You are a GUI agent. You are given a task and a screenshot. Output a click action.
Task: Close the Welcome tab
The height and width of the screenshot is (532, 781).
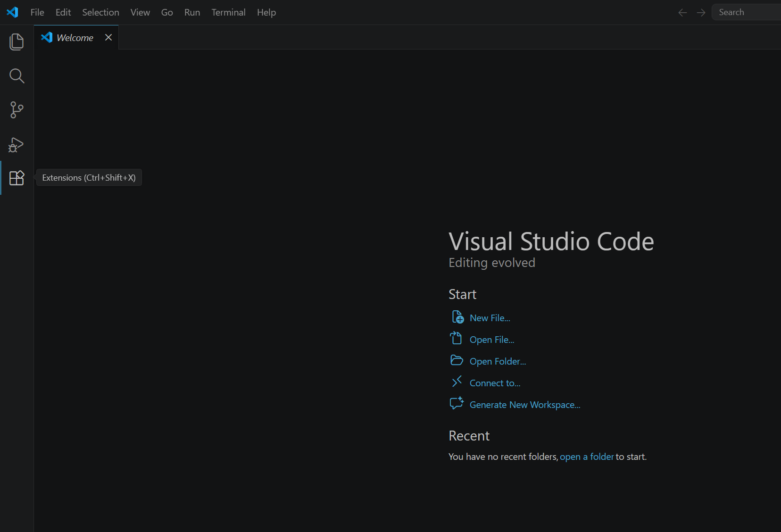pos(108,37)
